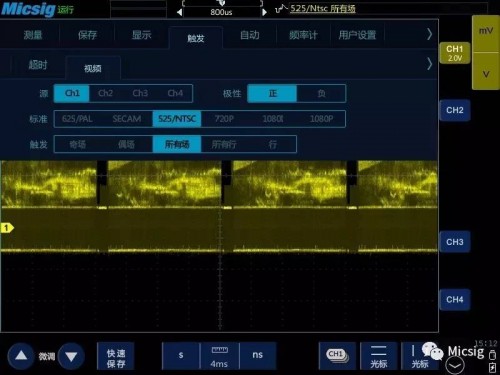Tap the fine-tune up arrow button
This screenshot has width=500, height=375.
tap(21, 356)
